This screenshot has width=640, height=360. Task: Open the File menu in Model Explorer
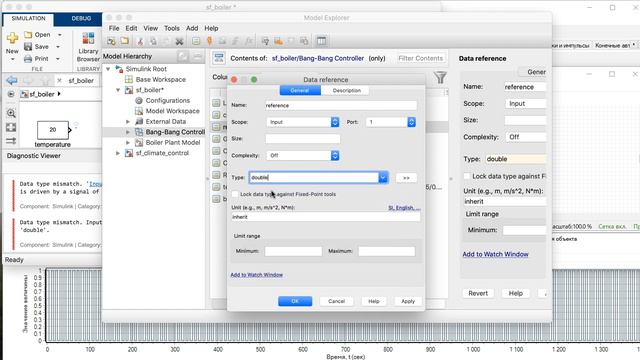(114, 28)
